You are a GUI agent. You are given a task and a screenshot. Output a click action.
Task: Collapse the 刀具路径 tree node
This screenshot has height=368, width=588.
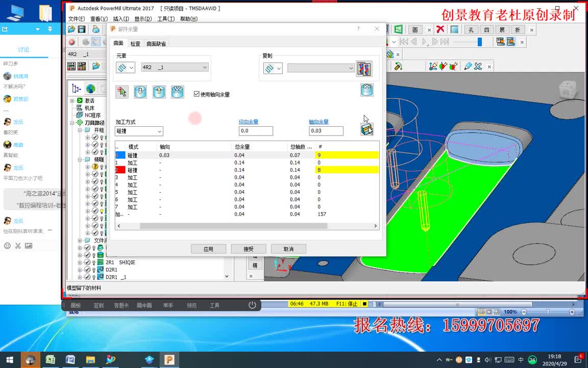click(72, 123)
